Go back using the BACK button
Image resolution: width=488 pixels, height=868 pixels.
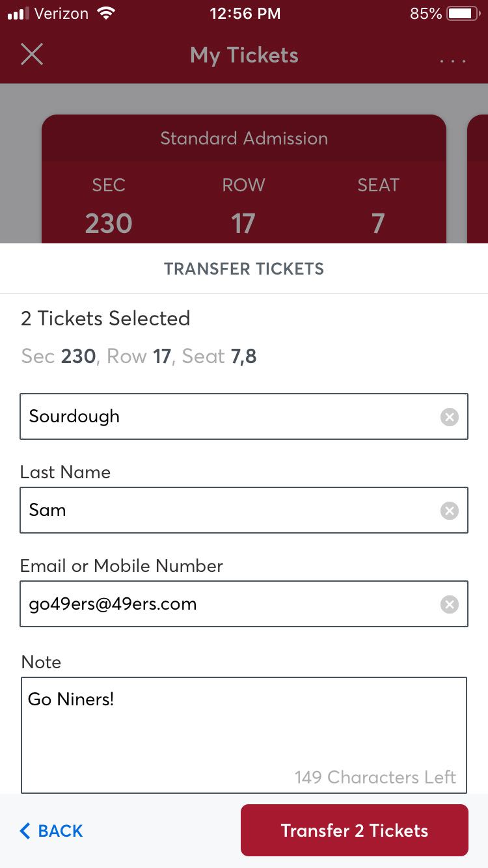[x=52, y=831]
